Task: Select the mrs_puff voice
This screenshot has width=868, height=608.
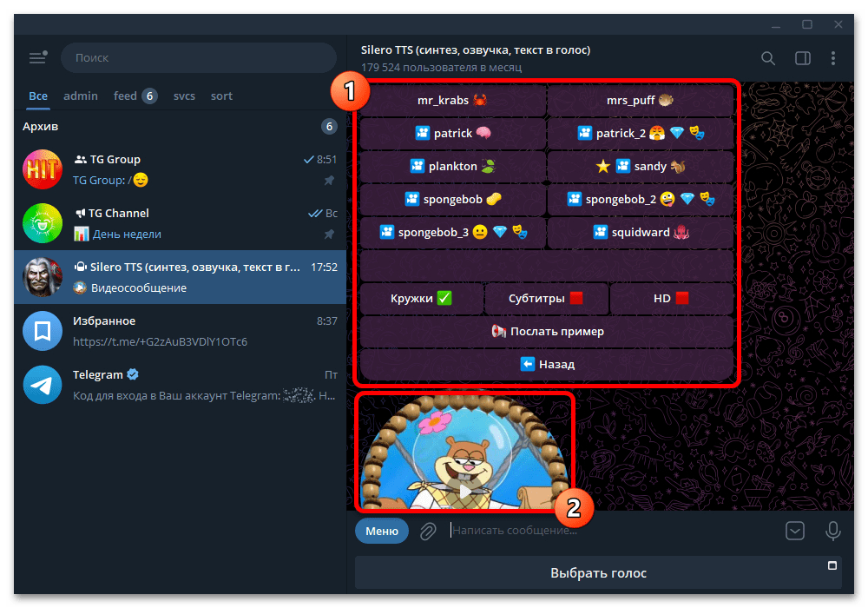Action: pyautogui.click(x=640, y=100)
